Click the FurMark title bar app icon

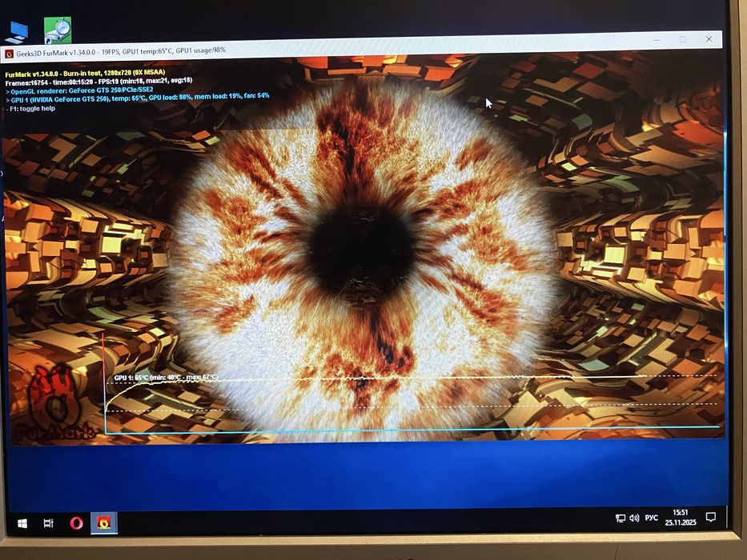pyautogui.click(x=9, y=54)
